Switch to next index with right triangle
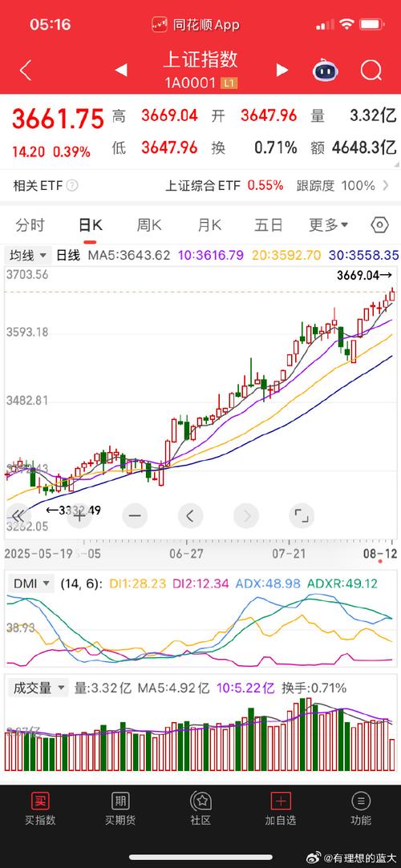 (x=282, y=70)
